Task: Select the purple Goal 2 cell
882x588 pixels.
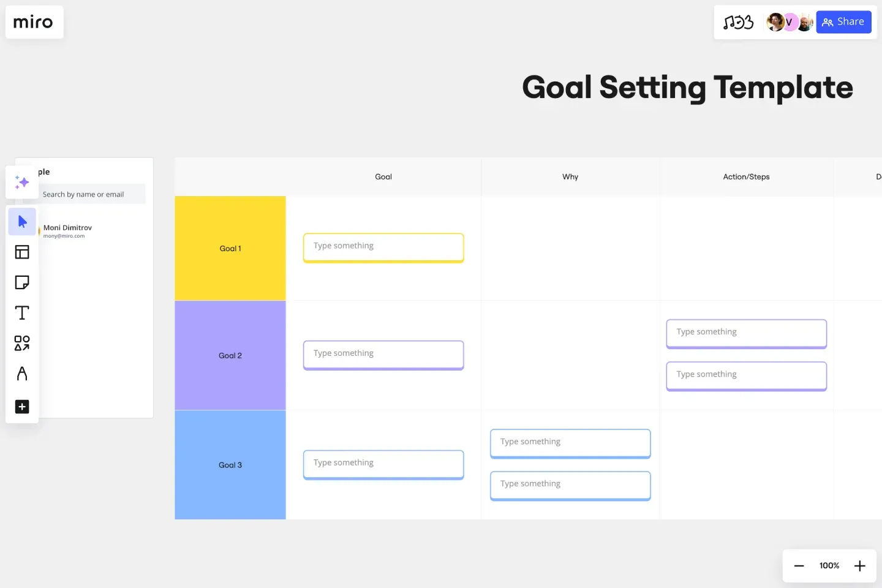Action: [x=230, y=355]
